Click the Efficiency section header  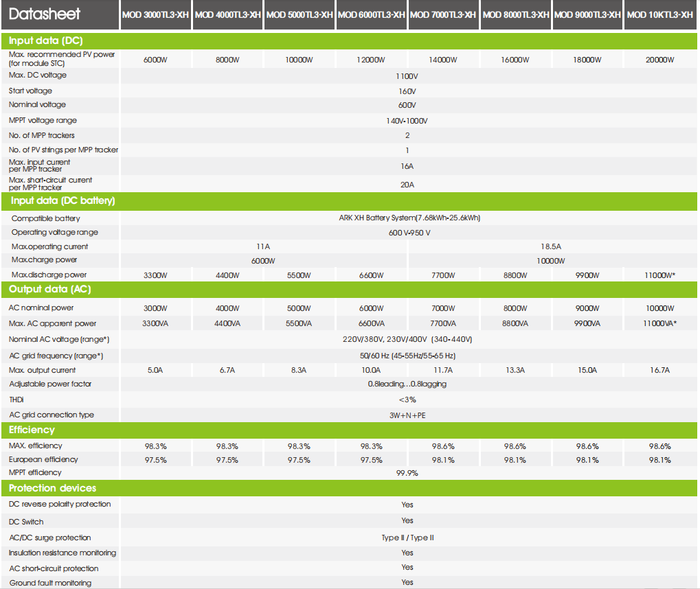click(x=349, y=430)
